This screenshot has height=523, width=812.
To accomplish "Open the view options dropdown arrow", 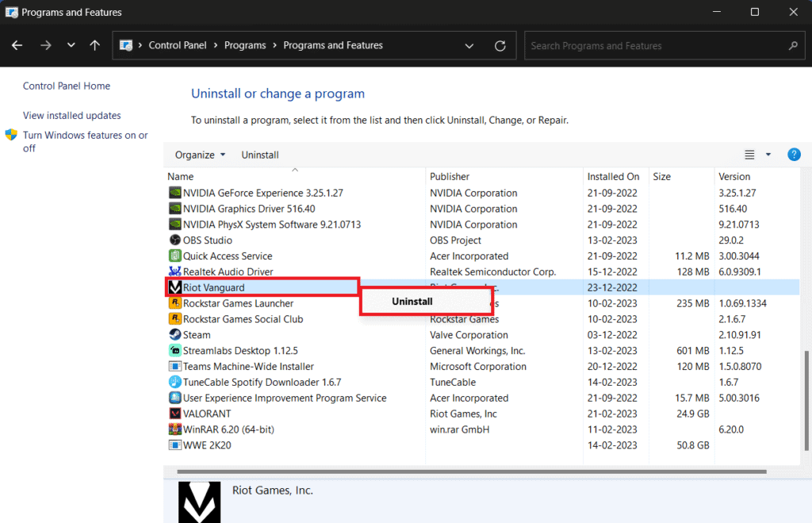I will 768,155.
